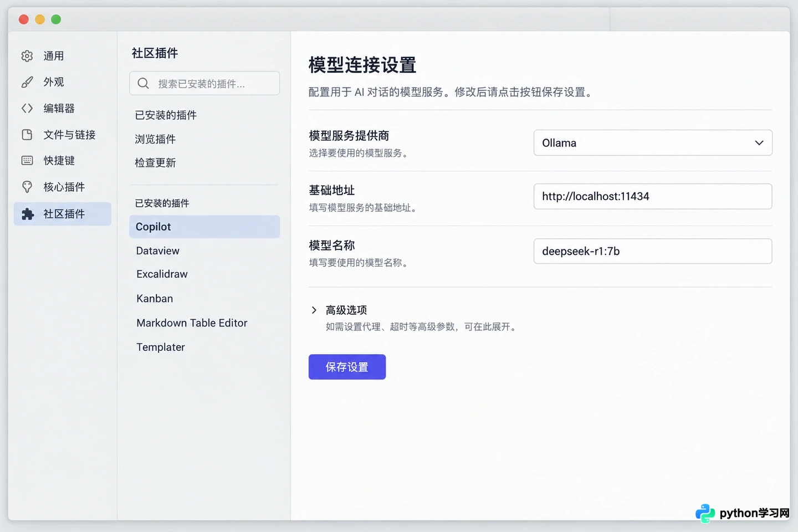Viewport: 798px width, 532px height.
Task: Click 检查更新 link
Action: point(155,163)
